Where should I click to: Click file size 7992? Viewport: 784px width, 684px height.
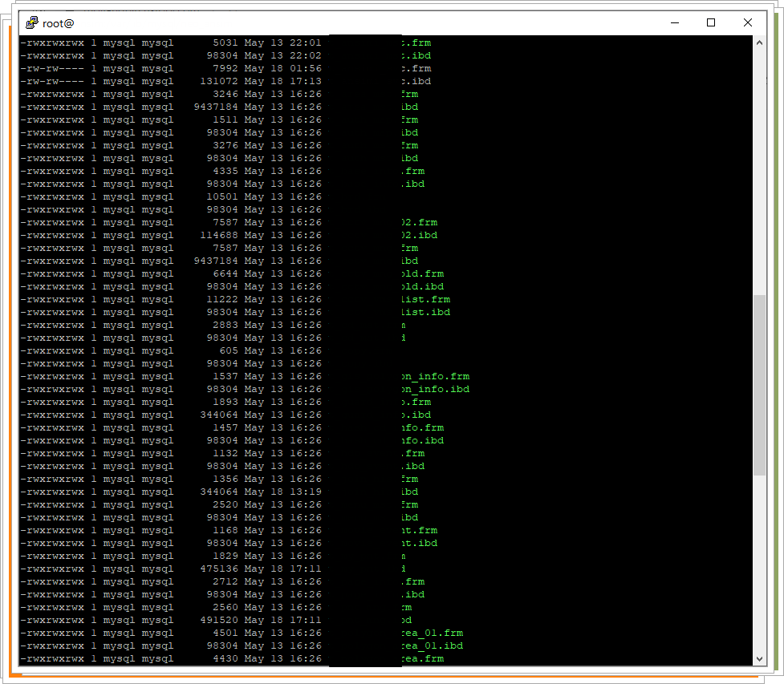[225, 68]
